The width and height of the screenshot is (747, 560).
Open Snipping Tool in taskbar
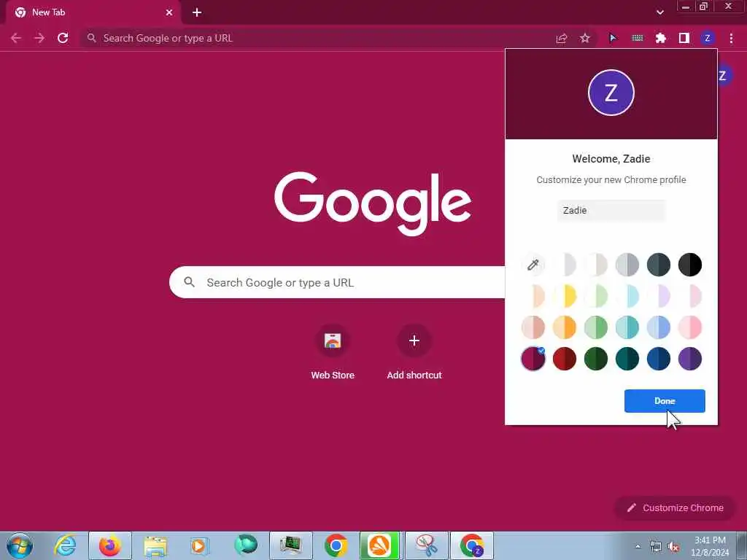tap(426, 545)
